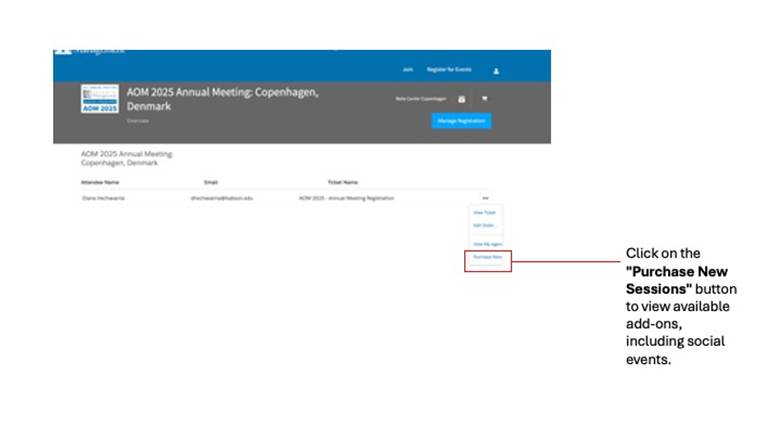The width and height of the screenshot is (781, 439).
Task: Click the Attendee Name column header
Action: click(100, 182)
